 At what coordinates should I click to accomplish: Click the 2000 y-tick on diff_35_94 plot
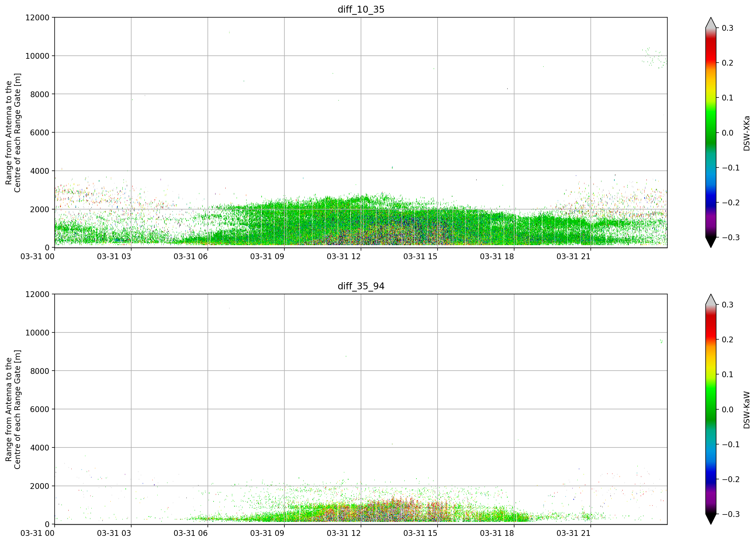click(x=40, y=486)
